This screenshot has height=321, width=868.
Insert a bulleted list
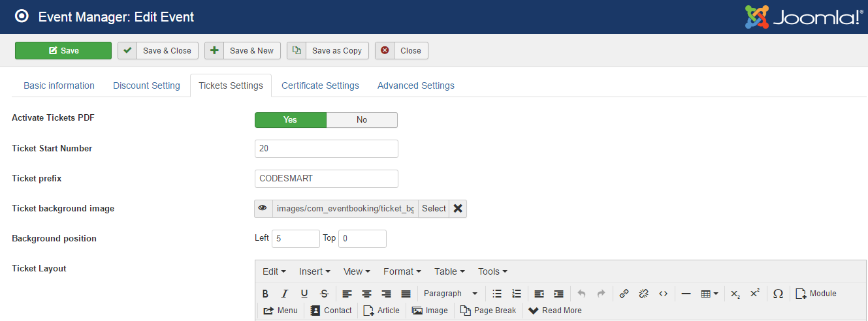click(x=497, y=294)
